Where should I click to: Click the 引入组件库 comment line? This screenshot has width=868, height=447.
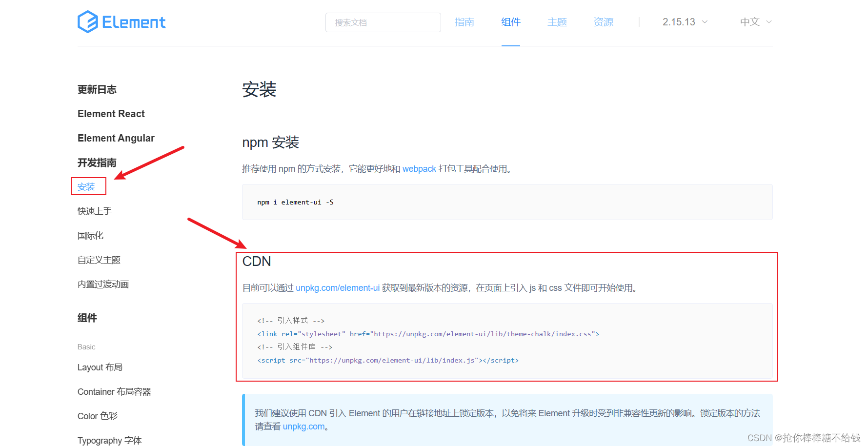point(295,347)
